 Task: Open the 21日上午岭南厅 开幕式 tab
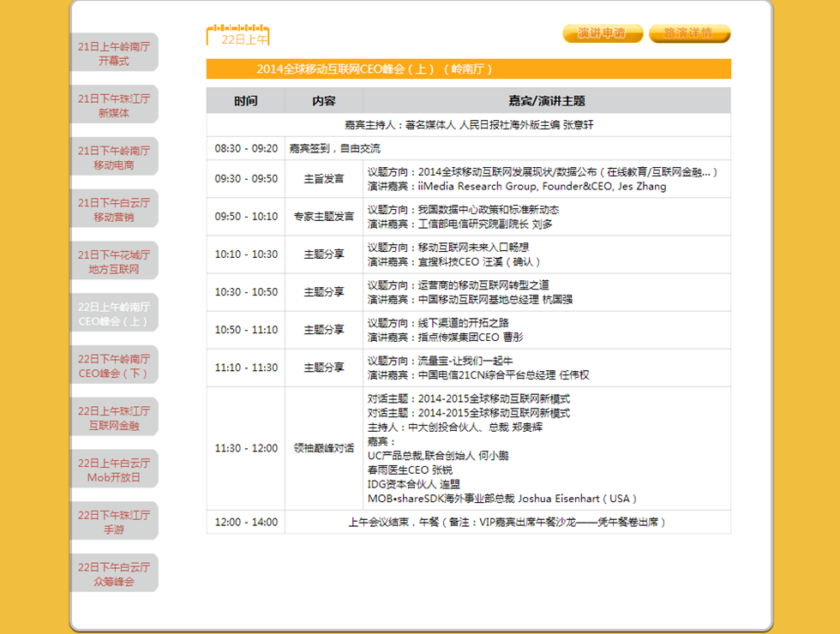pyautogui.click(x=114, y=53)
